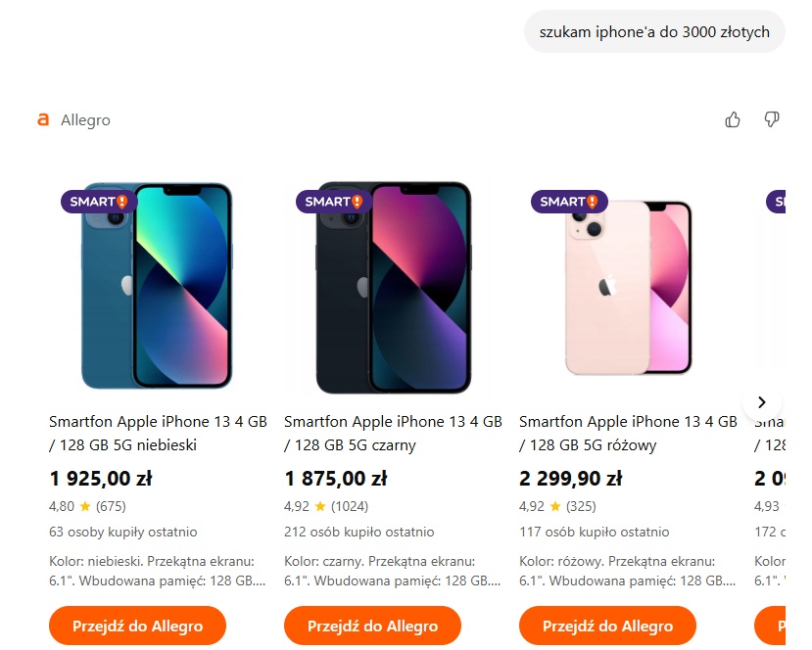Image resolution: width=812 pixels, height=650 pixels.
Task: Open the pink iPhone 13 product image
Action: tap(628, 287)
